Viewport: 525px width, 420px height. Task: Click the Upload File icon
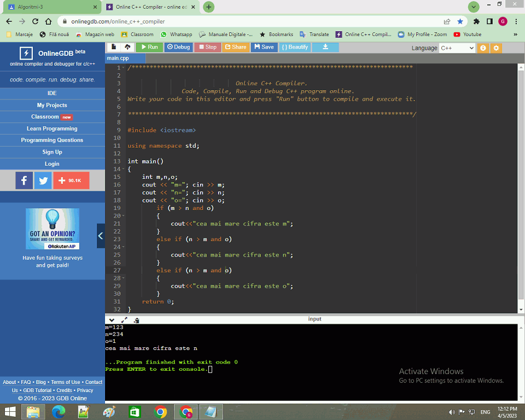[x=127, y=47]
